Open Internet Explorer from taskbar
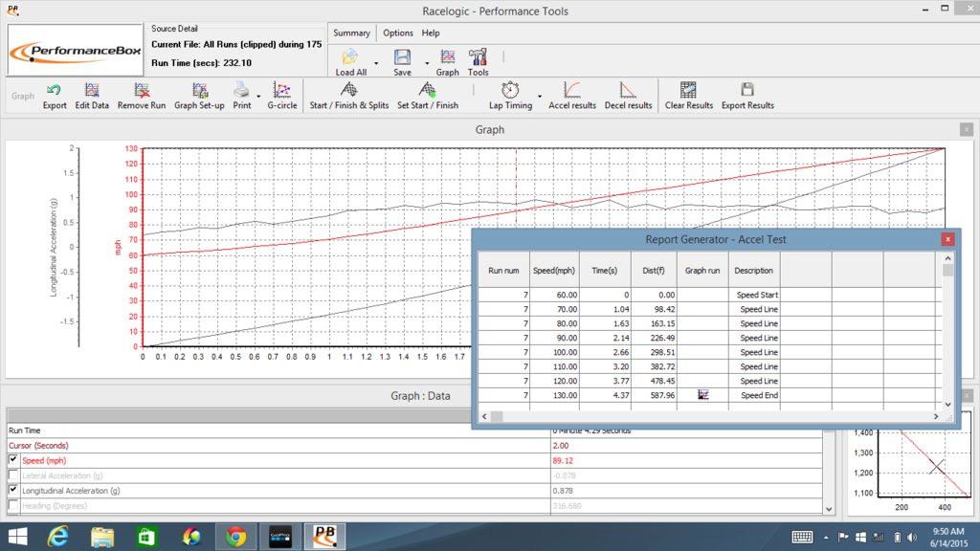980x551 pixels. point(57,537)
